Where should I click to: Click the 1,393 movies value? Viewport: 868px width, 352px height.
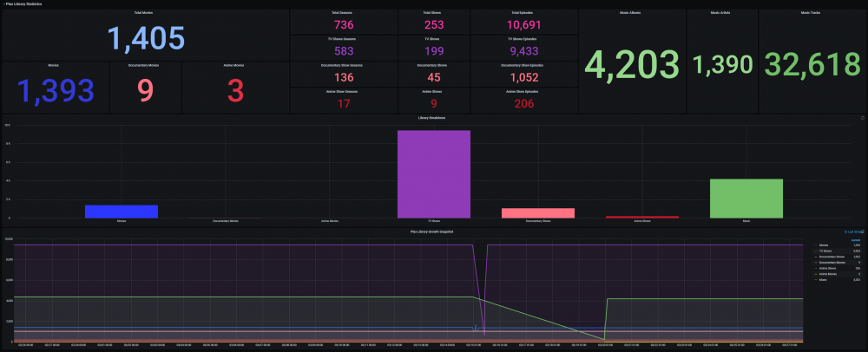(x=56, y=91)
